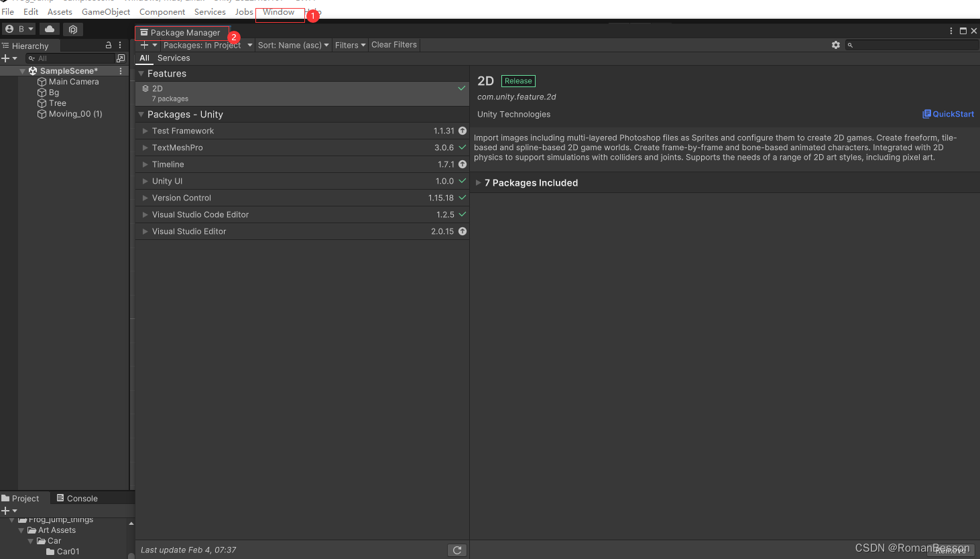The image size is (980, 559).
Task: Click the Clear Filters button
Action: click(394, 45)
